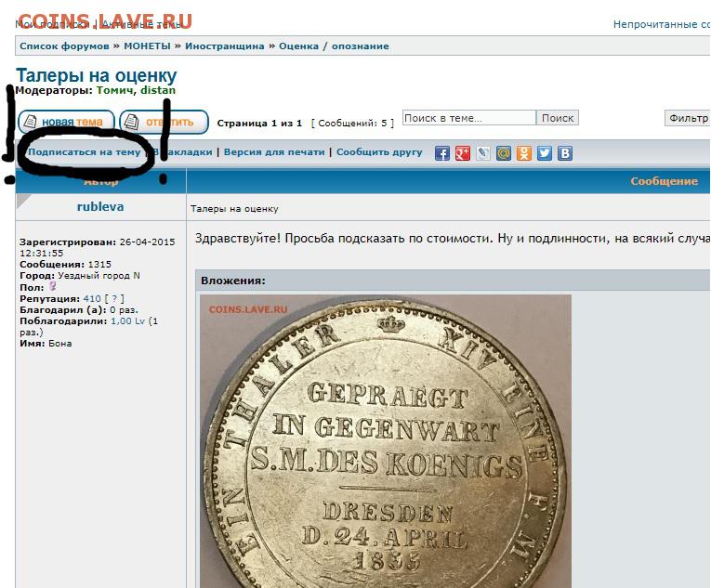Click reputation value 410
Screen dimensions: 711x588
[92, 299]
